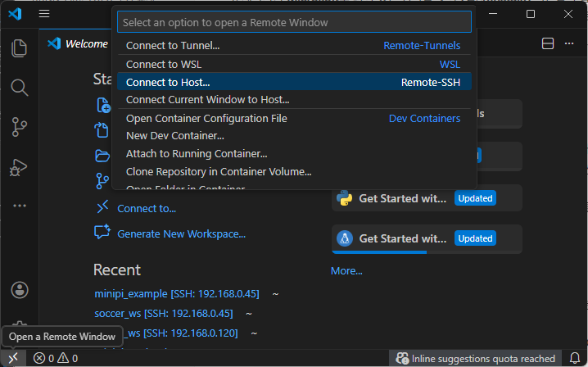588x367 pixels.
Task: Open the Run and Debug view
Action: (18, 167)
